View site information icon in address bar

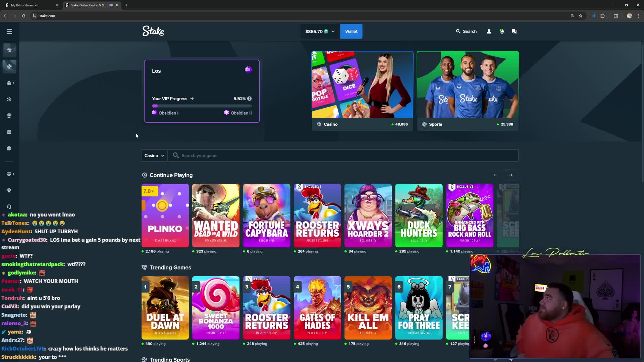[34, 16]
